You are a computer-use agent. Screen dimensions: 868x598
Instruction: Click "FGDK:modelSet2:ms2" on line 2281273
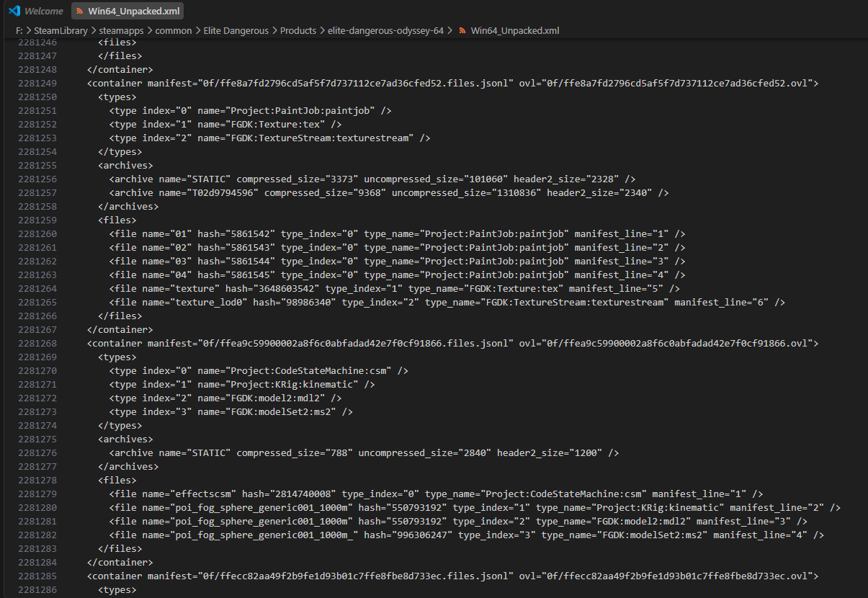283,412
